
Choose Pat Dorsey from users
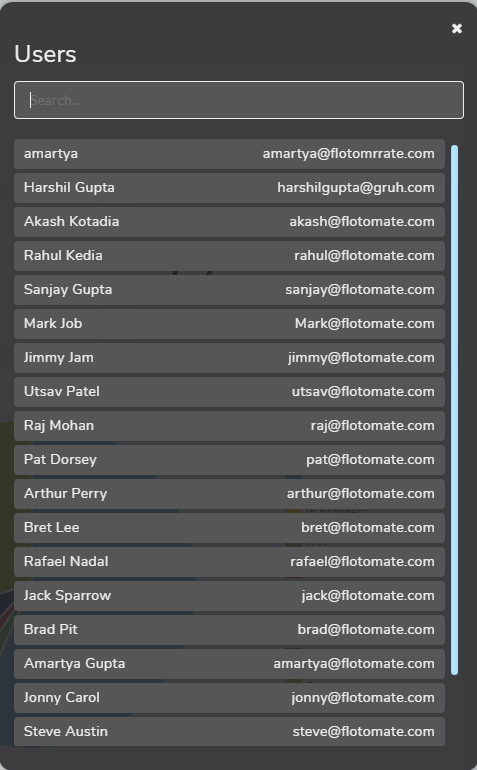coord(229,460)
